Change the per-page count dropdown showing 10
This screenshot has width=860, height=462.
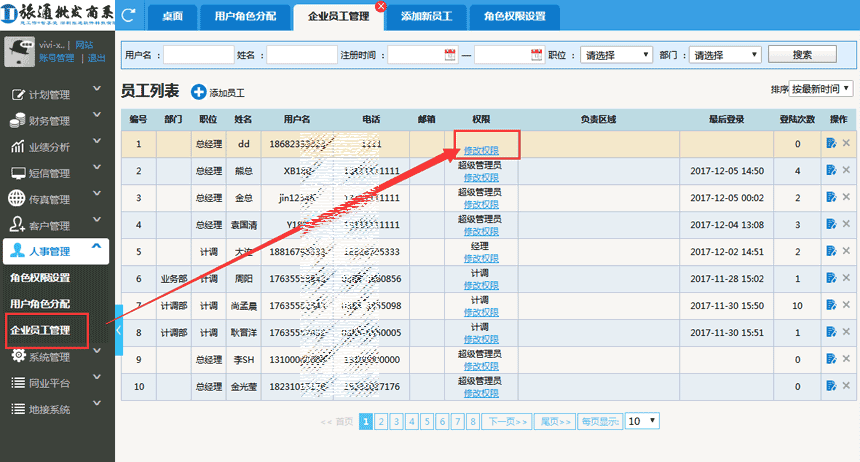(642, 422)
